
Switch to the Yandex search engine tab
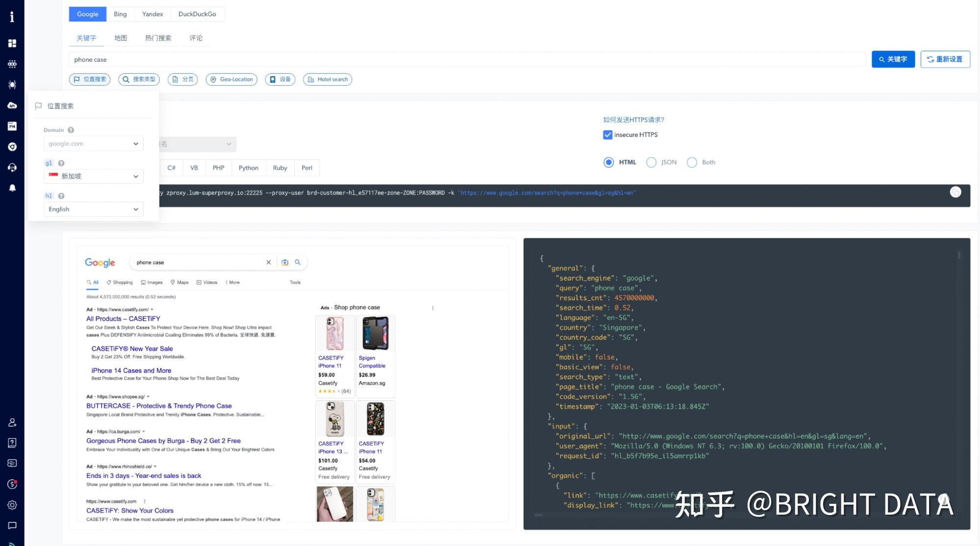[152, 14]
